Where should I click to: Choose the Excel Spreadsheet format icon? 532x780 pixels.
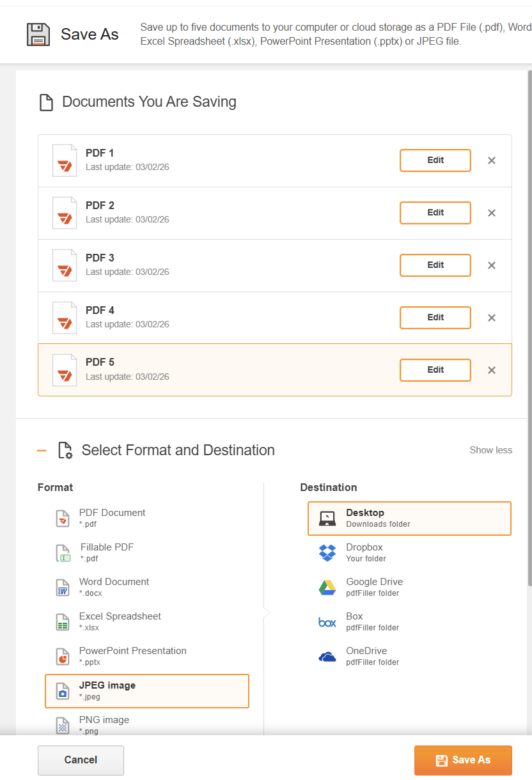tap(62, 621)
